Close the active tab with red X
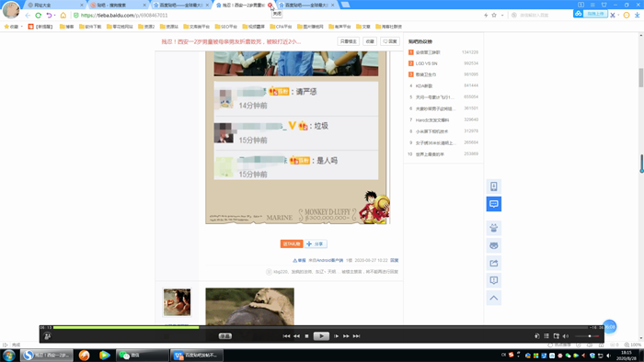Image resolution: width=644 pixels, height=362 pixels. tap(270, 5)
